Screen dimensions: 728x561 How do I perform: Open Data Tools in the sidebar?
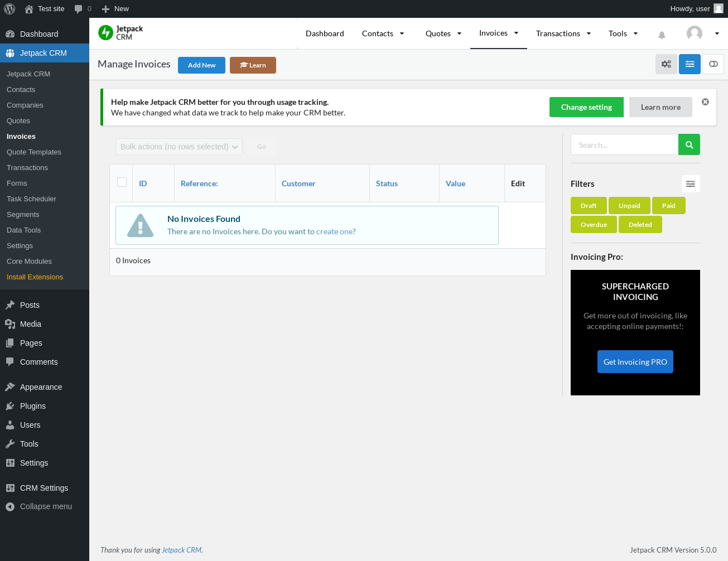click(x=23, y=230)
